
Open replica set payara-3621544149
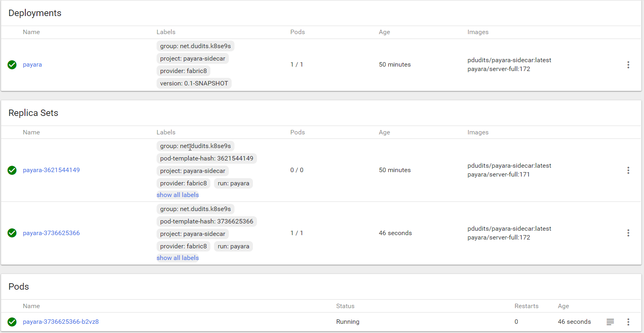click(51, 170)
